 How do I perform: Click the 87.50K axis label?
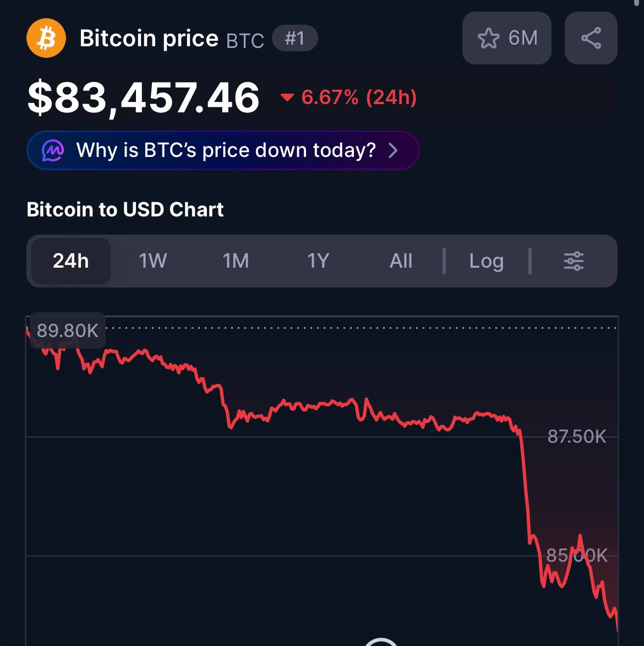click(x=576, y=437)
